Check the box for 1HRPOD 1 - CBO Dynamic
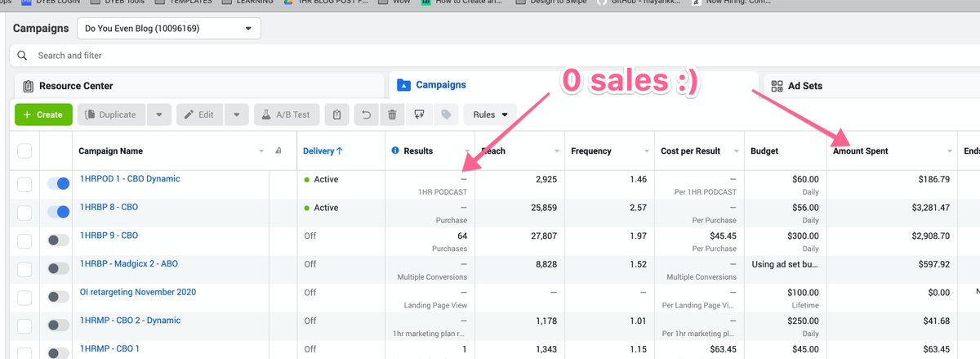This screenshot has width=980, height=359. click(x=24, y=185)
